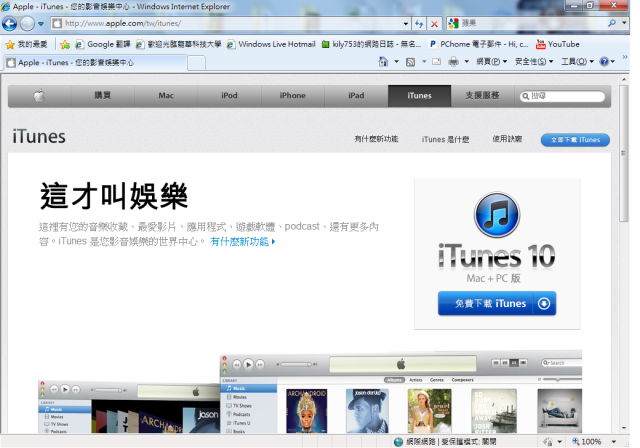Open the PChome 電子郵件 bookmark
The height and width of the screenshot is (448, 640).
tap(478, 44)
